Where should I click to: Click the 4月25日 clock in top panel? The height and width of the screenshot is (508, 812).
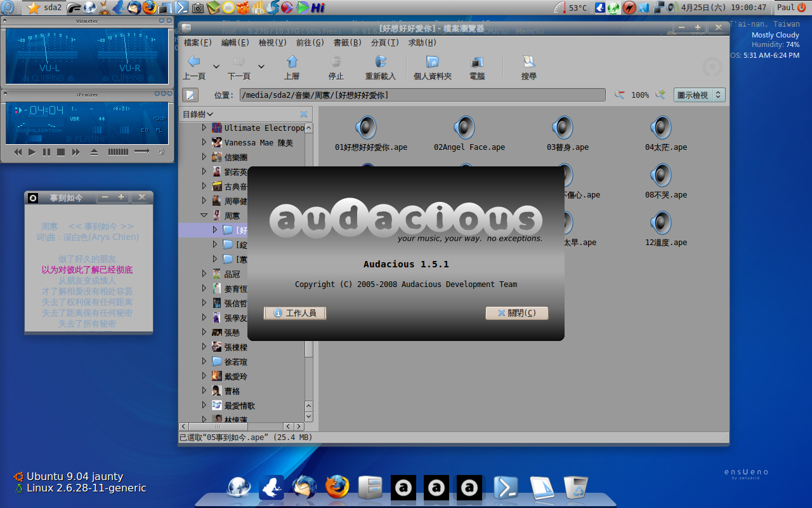tap(724, 8)
